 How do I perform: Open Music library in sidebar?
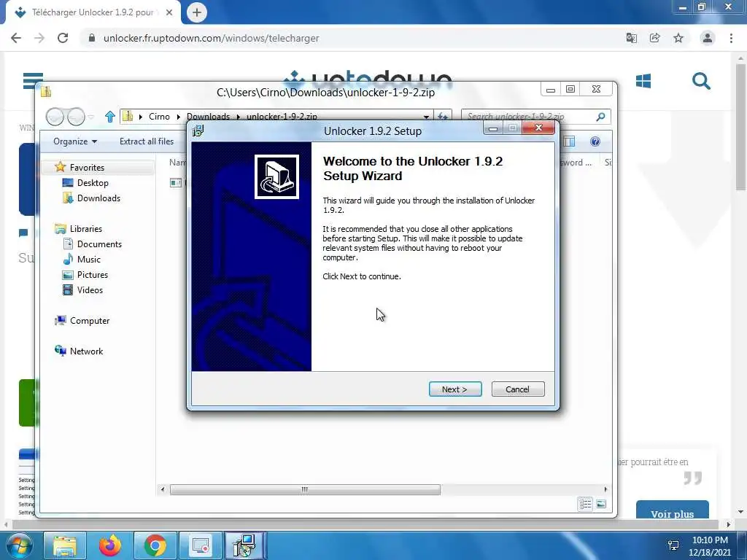point(88,259)
